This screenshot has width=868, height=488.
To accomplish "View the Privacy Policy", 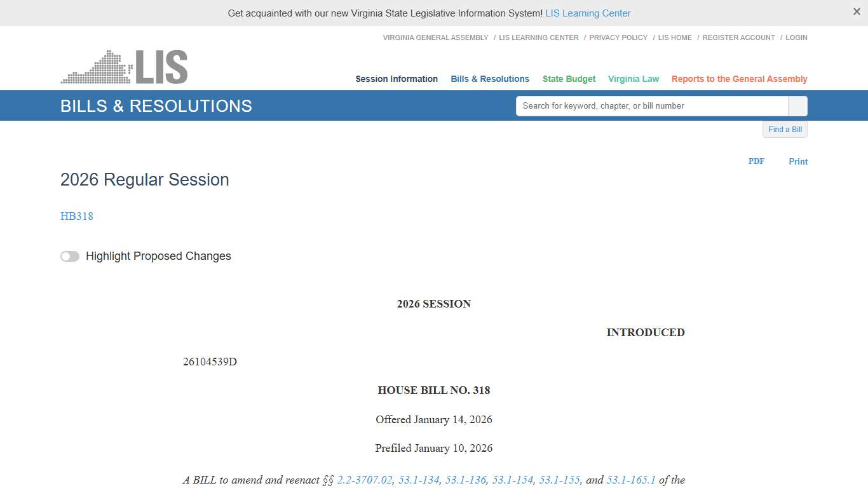I will 618,37.
